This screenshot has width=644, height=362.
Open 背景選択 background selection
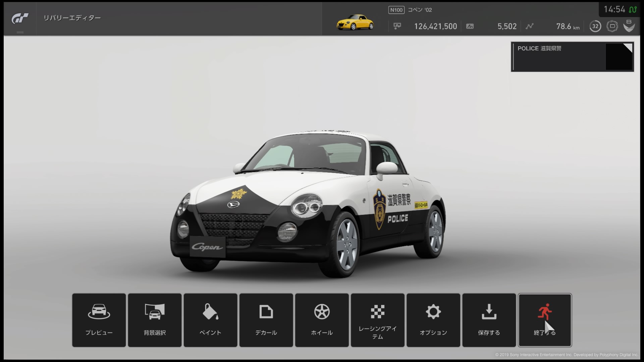point(155,320)
